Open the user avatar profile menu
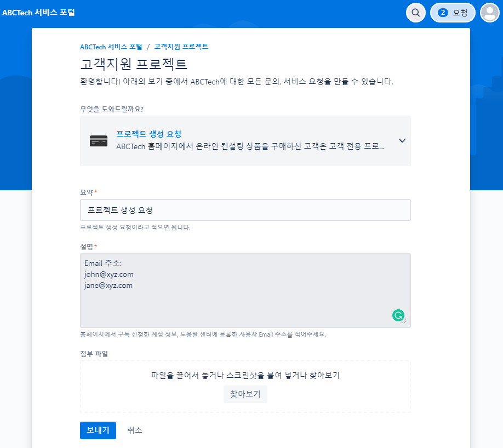This screenshot has height=448, width=503. pyautogui.click(x=489, y=13)
